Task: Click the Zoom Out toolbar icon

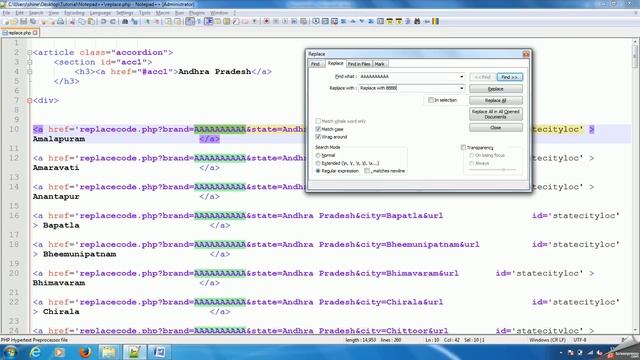Action: 156,21
